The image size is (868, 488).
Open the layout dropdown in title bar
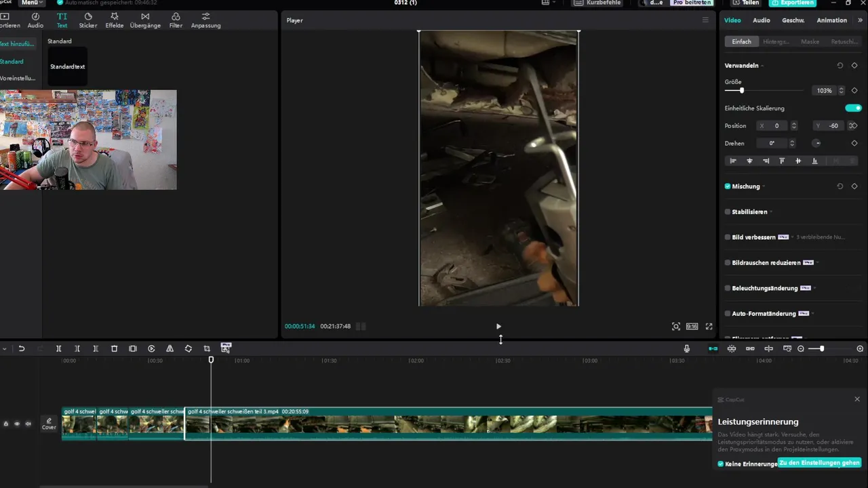coord(549,3)
